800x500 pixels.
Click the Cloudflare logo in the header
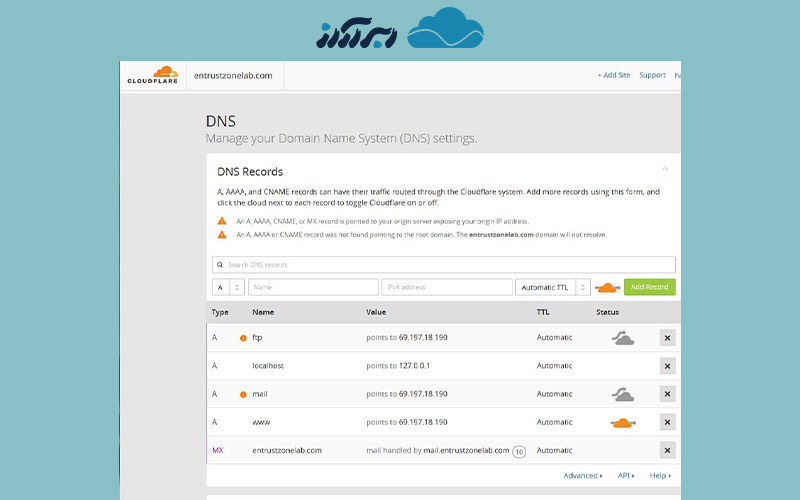[152, 75]
